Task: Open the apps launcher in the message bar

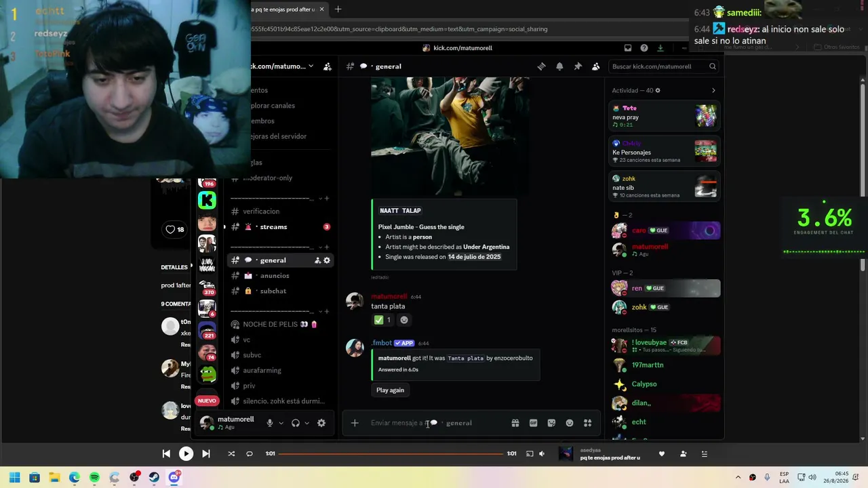Action: (588, 423)
